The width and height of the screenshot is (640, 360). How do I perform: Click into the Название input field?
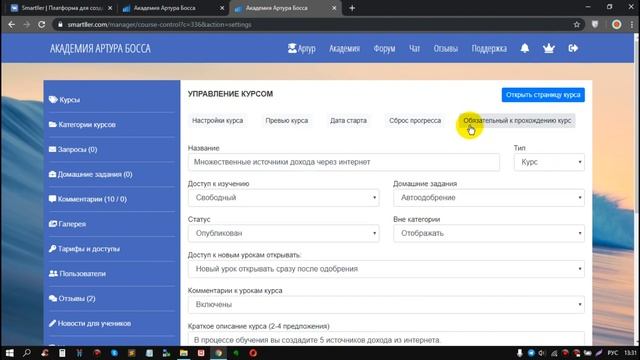click(344, 162)
